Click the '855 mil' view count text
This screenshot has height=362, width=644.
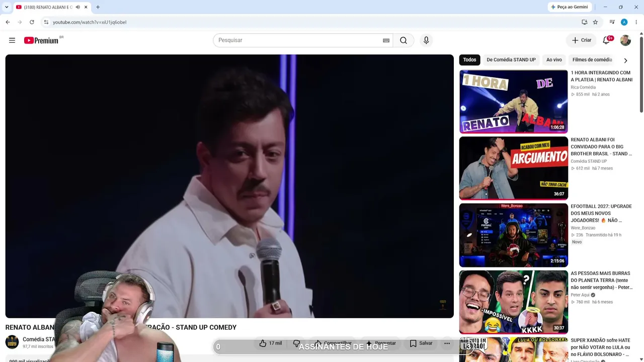[583, 95]
